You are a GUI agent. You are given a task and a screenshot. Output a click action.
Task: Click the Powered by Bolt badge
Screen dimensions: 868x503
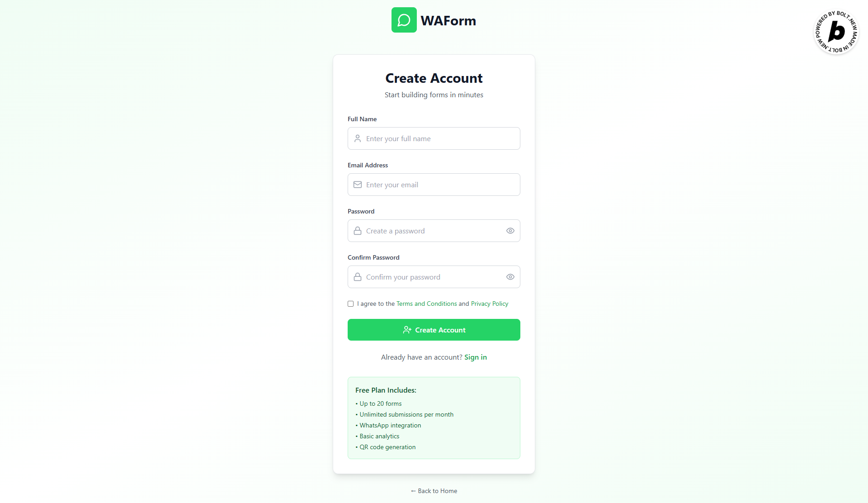click(x=836, y=32)
